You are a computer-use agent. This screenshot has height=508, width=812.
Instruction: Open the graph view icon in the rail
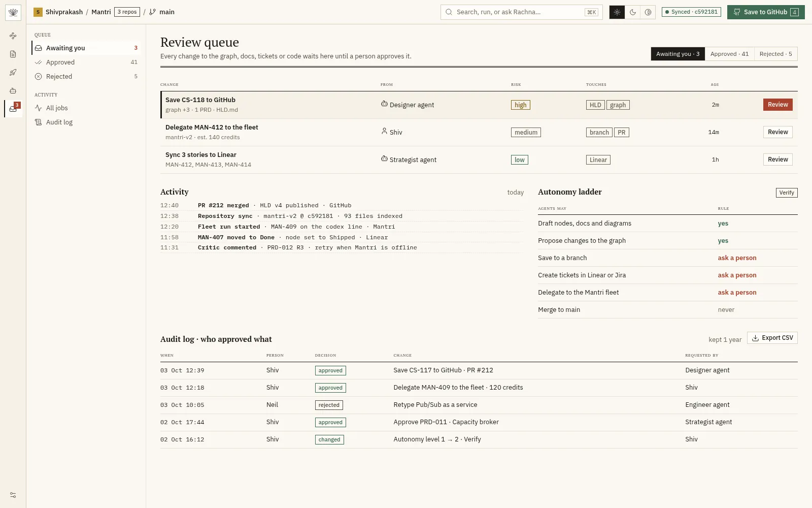click(x=13, y=36)
